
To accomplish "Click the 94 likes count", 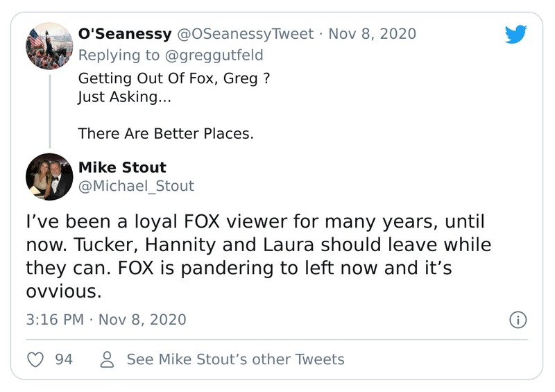I will click(x=64, y=359).
